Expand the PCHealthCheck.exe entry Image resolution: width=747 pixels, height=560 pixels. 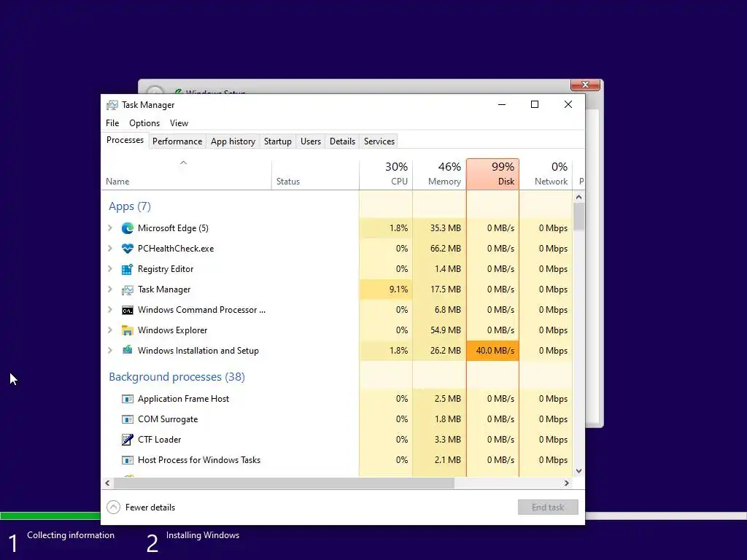(110, 249)
